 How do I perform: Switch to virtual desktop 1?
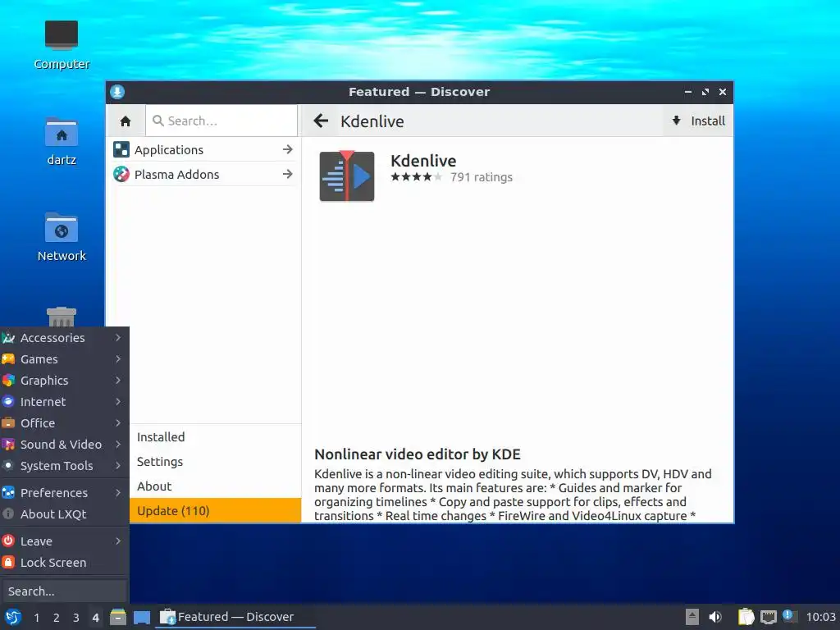(36, 618)
